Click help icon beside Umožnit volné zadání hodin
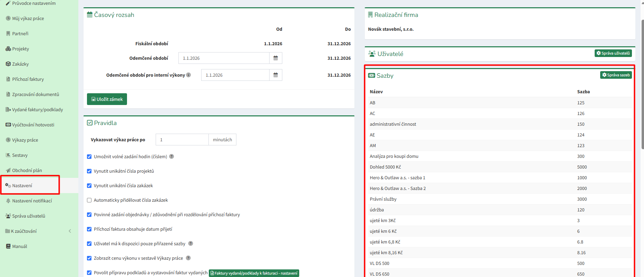Viewport: 644px width, 277px height. tap(172, 156)
